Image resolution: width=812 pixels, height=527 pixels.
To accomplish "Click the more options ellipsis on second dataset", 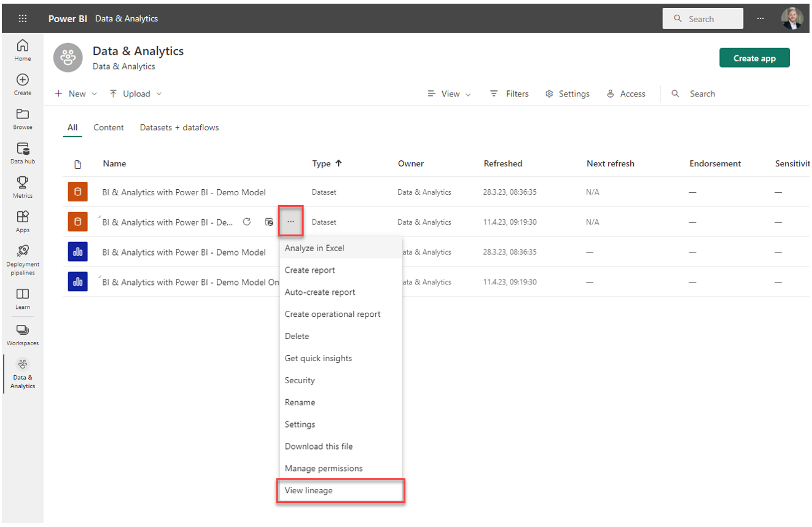I will (291, 222).
